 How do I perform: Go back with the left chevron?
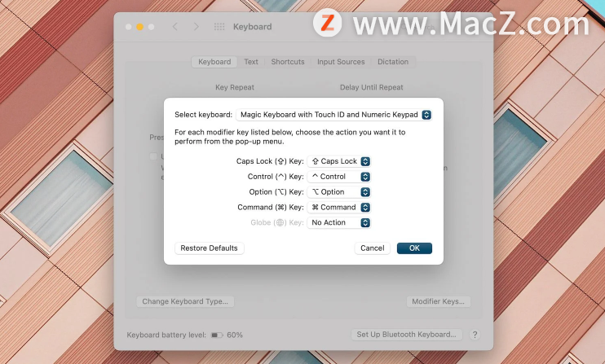[x=175, y=27]
